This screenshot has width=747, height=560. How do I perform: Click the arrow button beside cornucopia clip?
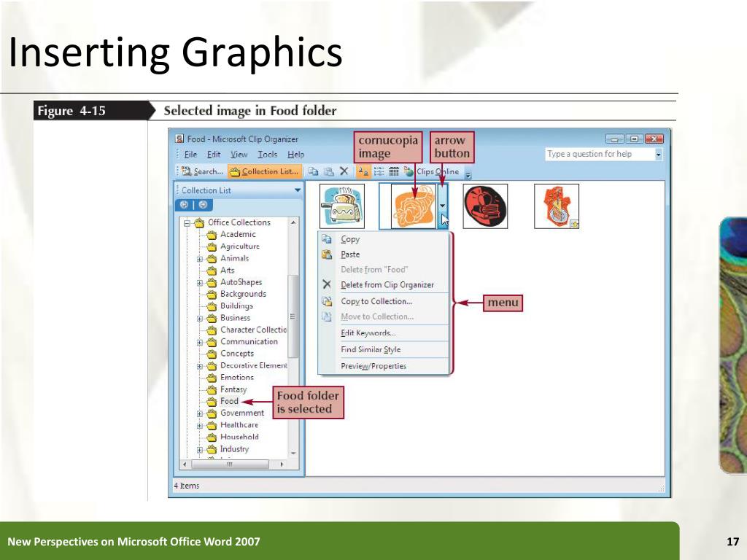443,206
